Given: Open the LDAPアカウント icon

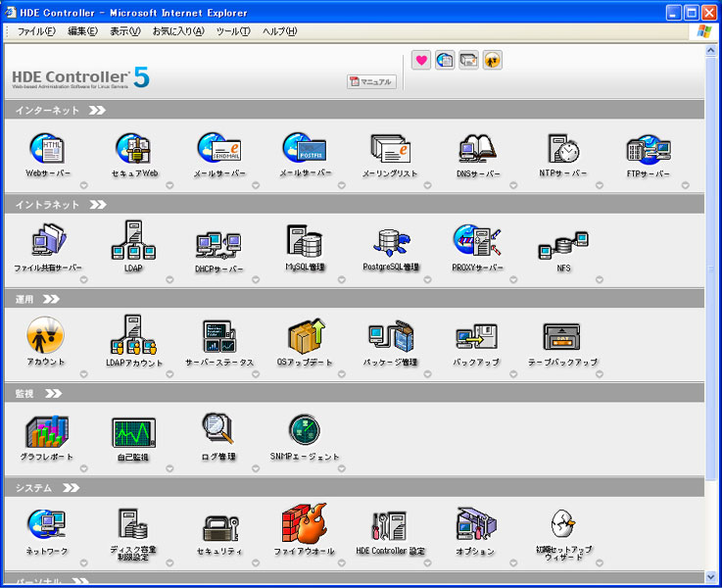Looking at the screenshot, I should 133,335.
